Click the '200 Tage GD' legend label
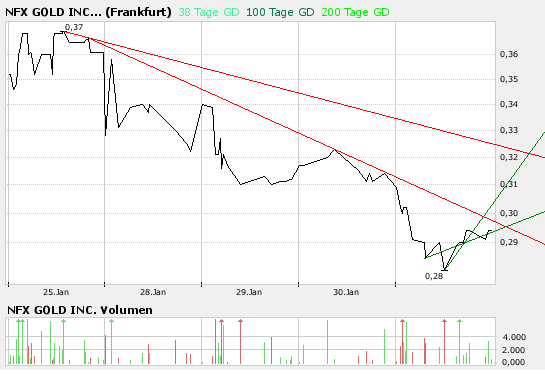 point(355,12)
